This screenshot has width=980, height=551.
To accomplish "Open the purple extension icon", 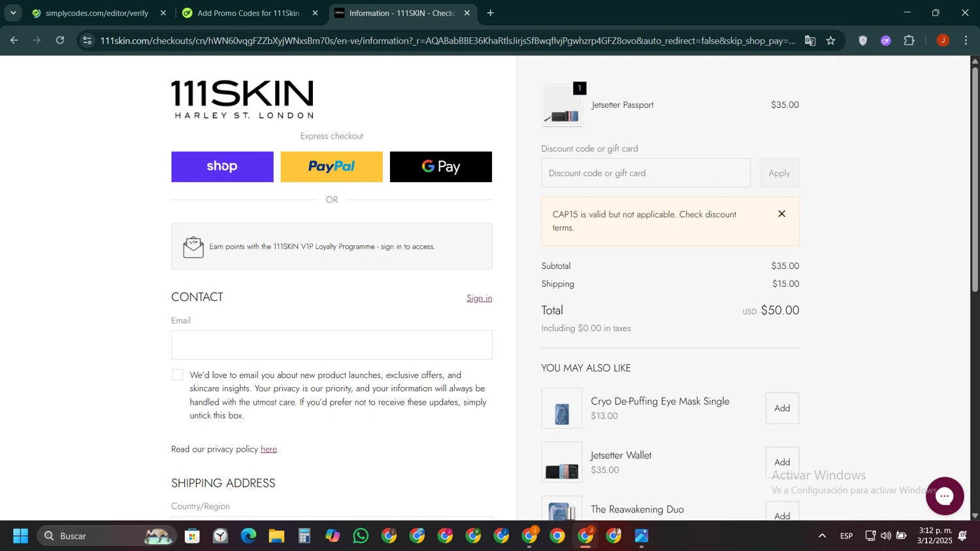I will pos(886,40).
